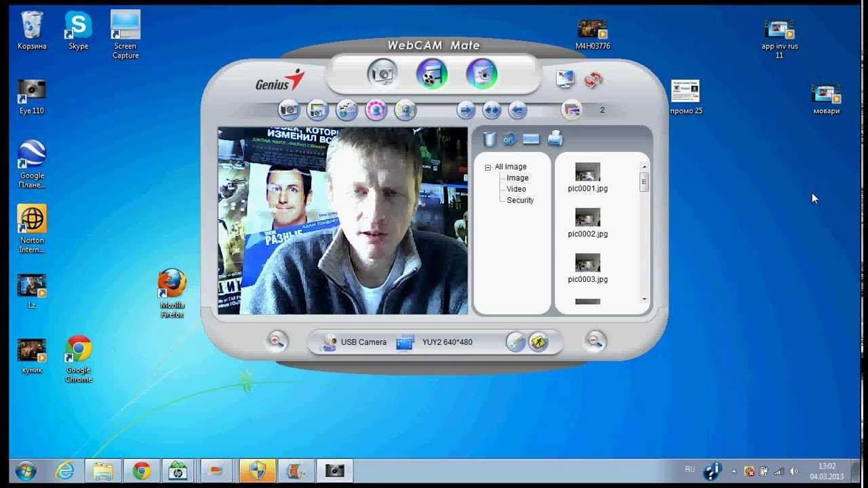Image resolution: width=868 pixels, height=488 pixels.
Task: Launch Internet Explorer from the taskbar
Action: (66, 471)
